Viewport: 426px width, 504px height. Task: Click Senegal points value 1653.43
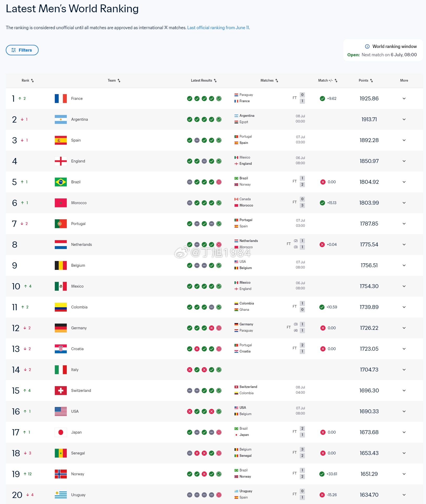369,453
